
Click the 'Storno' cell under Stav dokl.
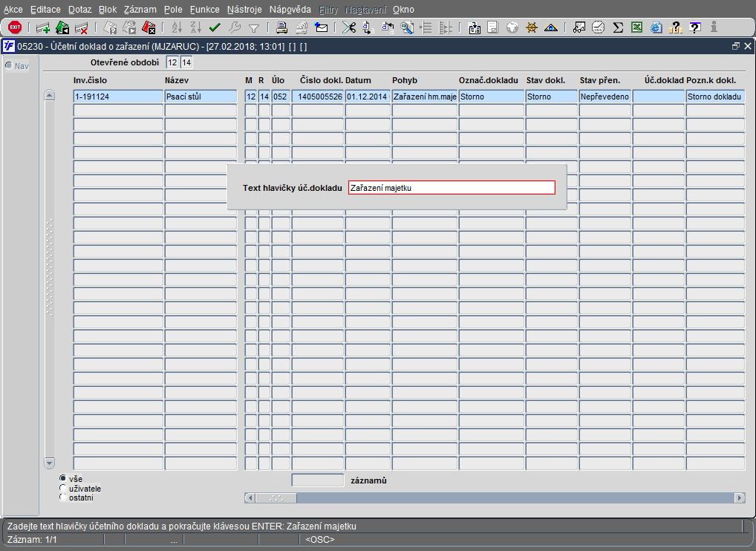coord(552,97)
